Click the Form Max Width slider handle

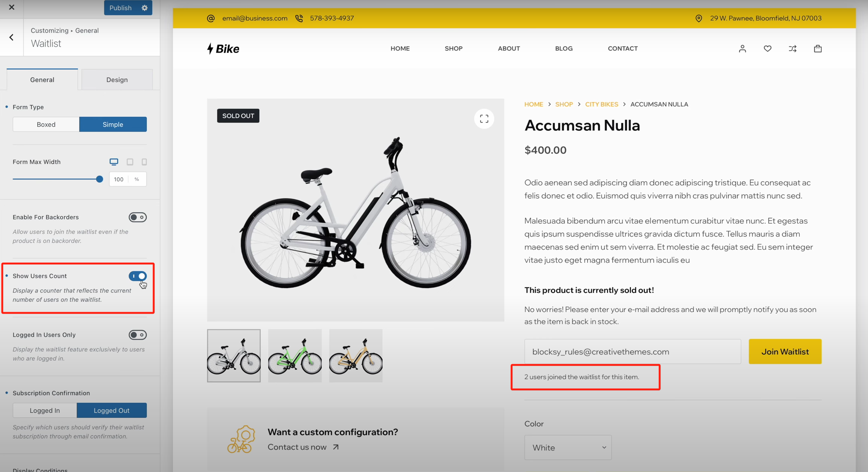tap(99, 179)
